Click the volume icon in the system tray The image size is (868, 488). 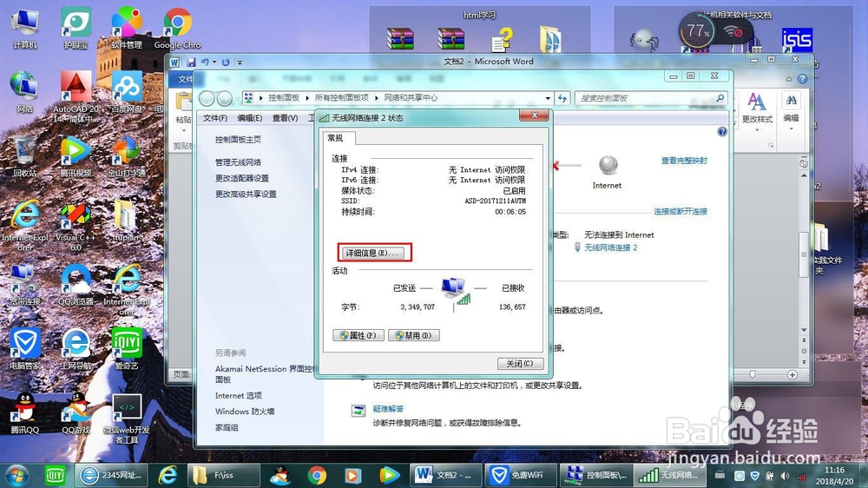coord(785,476)
